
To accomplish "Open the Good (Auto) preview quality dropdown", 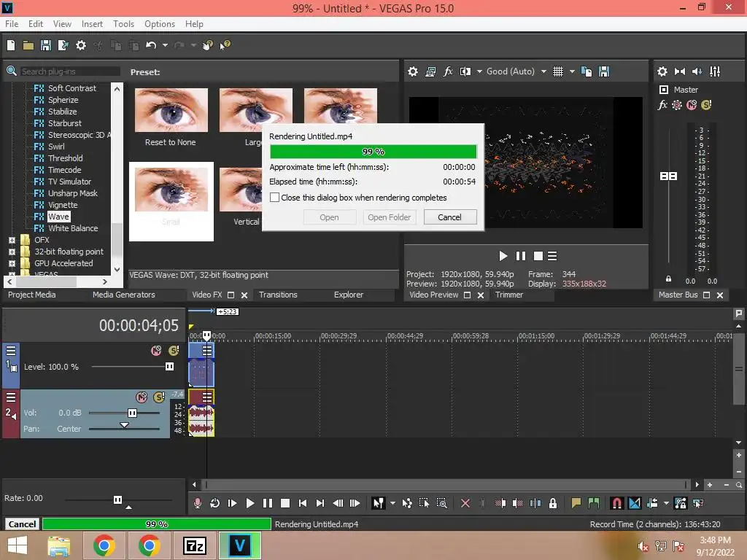I will (x=543, y=72).
